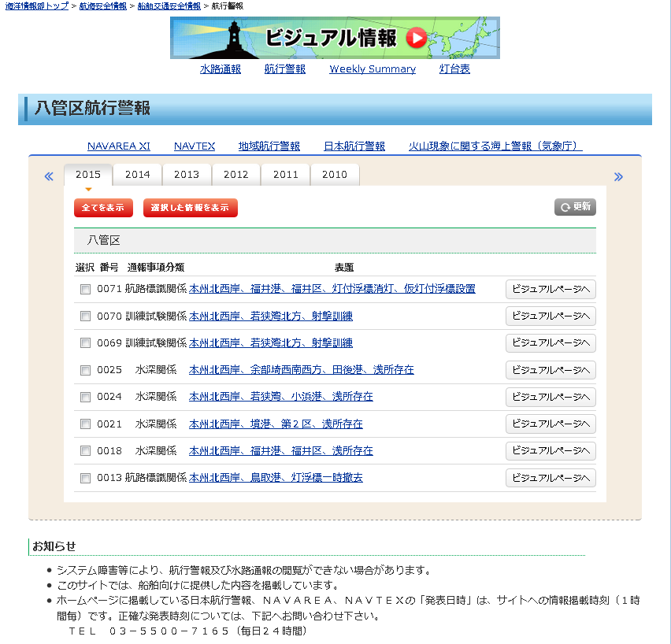
Task: Switch to the 2014 year tab
Action: coord(137,175)
